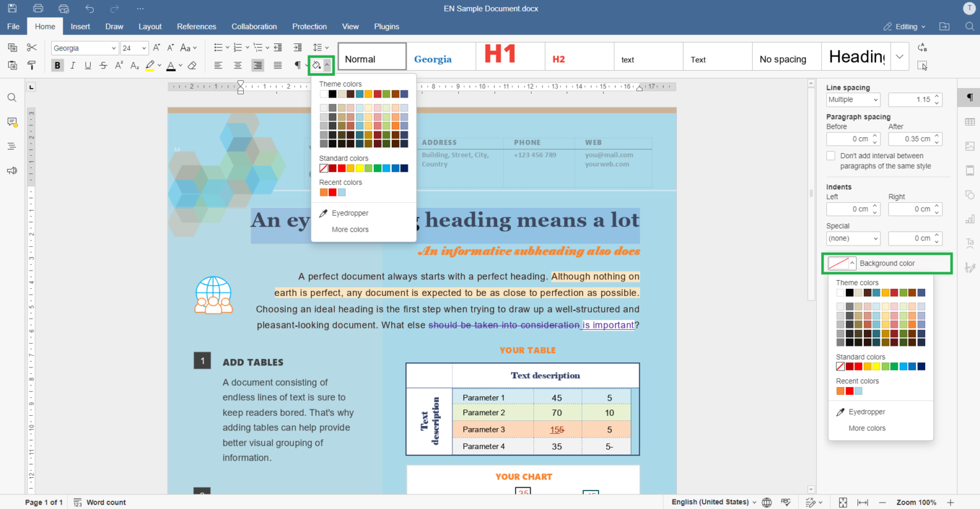Select the Eyedropper in Background color panel
The width and height of the screenshot is (980, 509).
pos(861,411)
